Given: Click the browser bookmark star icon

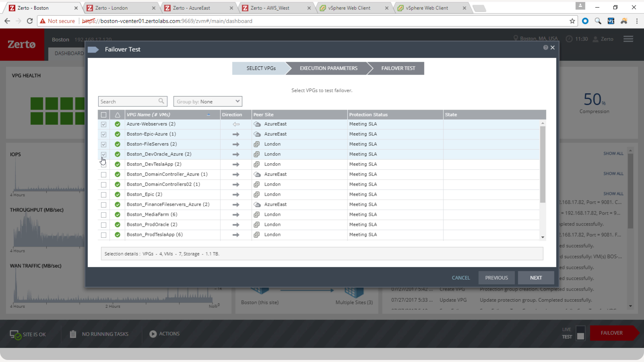Looking at the screenshot, I should click(x=572, y=21).
